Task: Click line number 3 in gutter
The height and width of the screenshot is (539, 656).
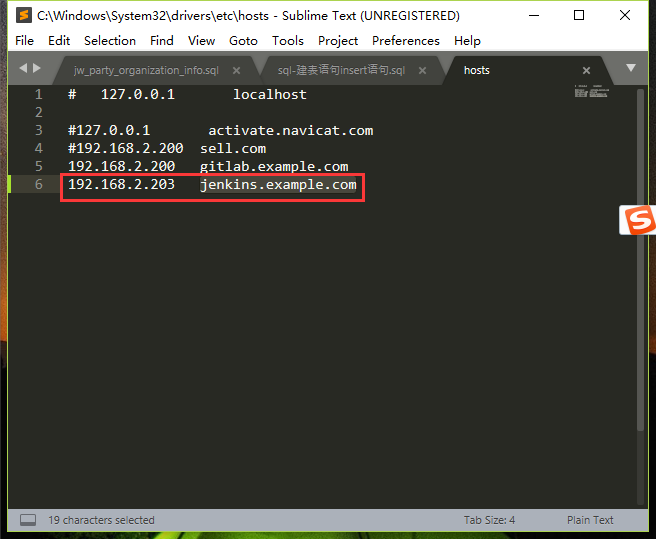Action: (x=38, y=131)
